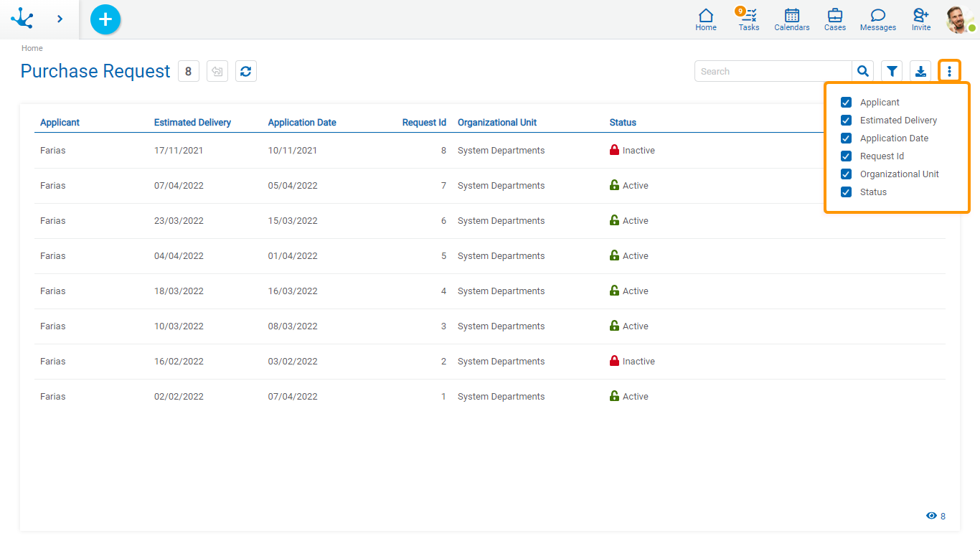This screenshot has width=980, height=551.
Task: Open the Messages section
Action: click(x=878, y=19)
